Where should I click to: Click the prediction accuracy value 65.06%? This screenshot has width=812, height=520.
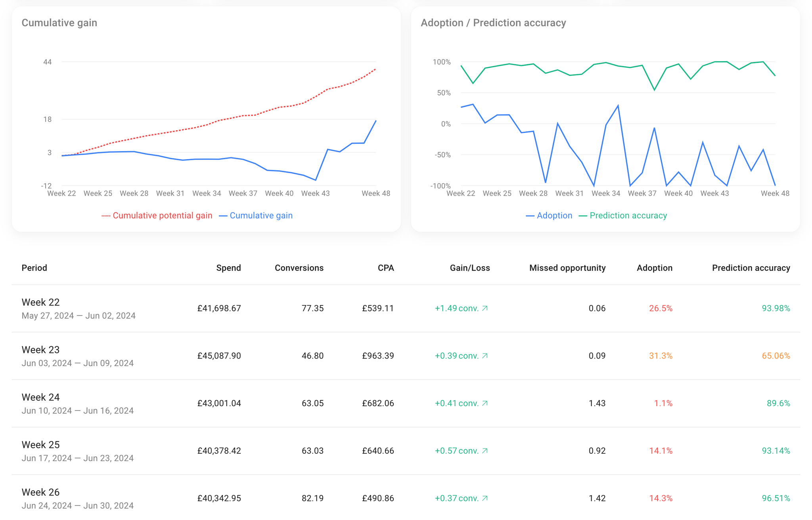pos(776,356)
